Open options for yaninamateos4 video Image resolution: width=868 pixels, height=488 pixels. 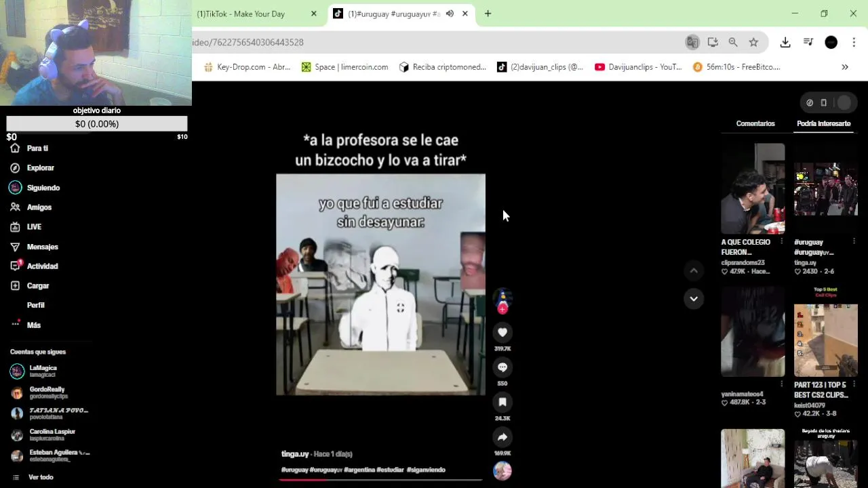coord(781,385)
